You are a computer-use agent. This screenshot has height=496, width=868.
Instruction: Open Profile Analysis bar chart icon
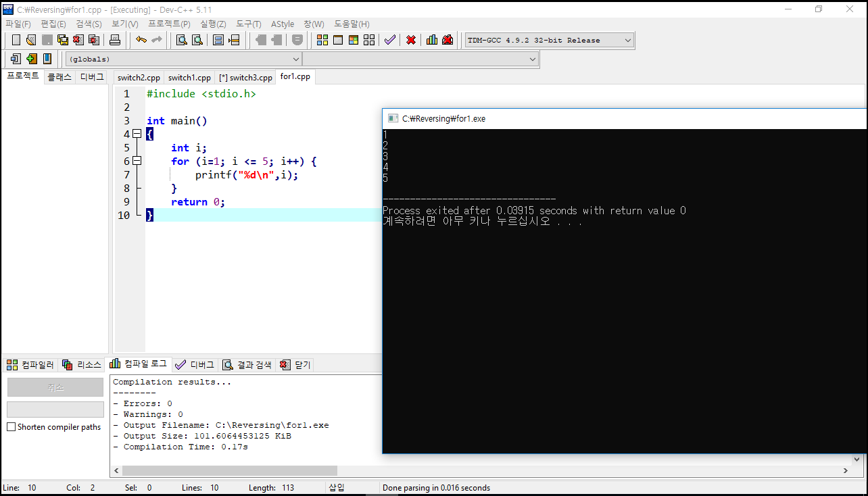[432, 40]
